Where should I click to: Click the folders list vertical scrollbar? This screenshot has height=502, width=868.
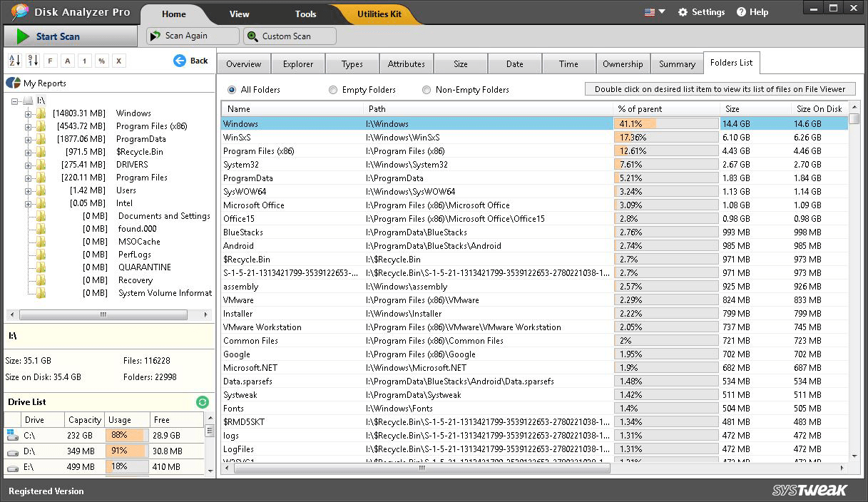[854, 283]
